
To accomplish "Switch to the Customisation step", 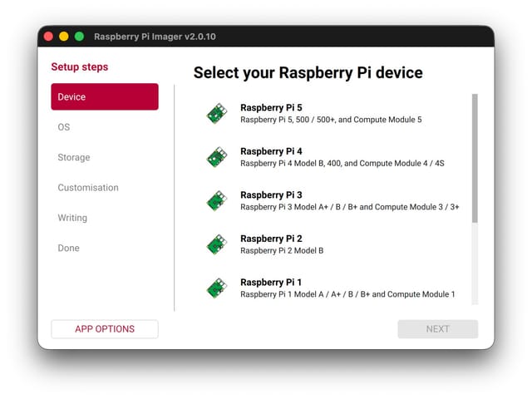I will [88, 188].
